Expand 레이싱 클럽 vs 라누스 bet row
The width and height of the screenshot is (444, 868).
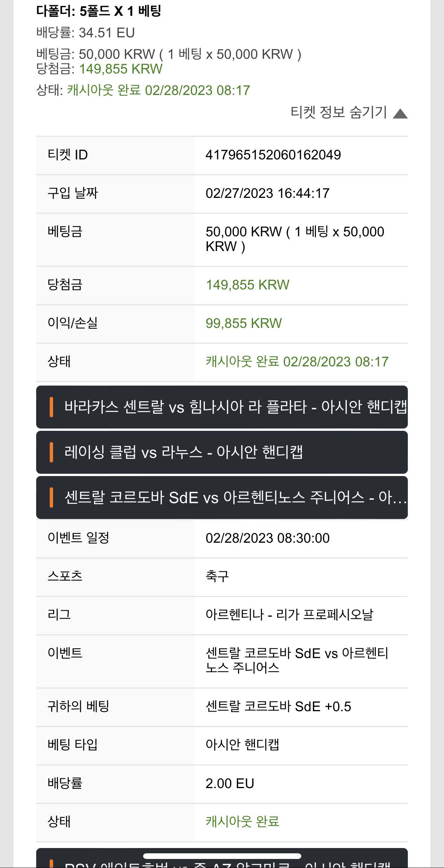pos(222,452)
